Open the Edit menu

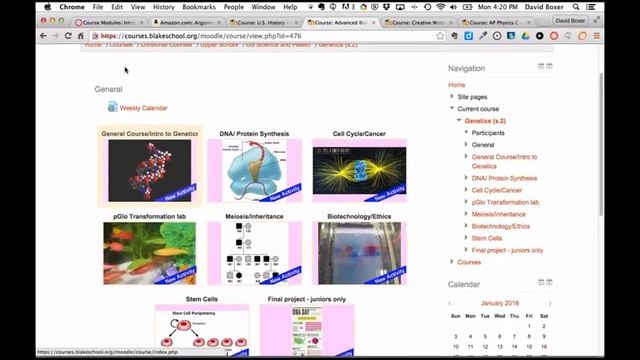pos(117,7)
